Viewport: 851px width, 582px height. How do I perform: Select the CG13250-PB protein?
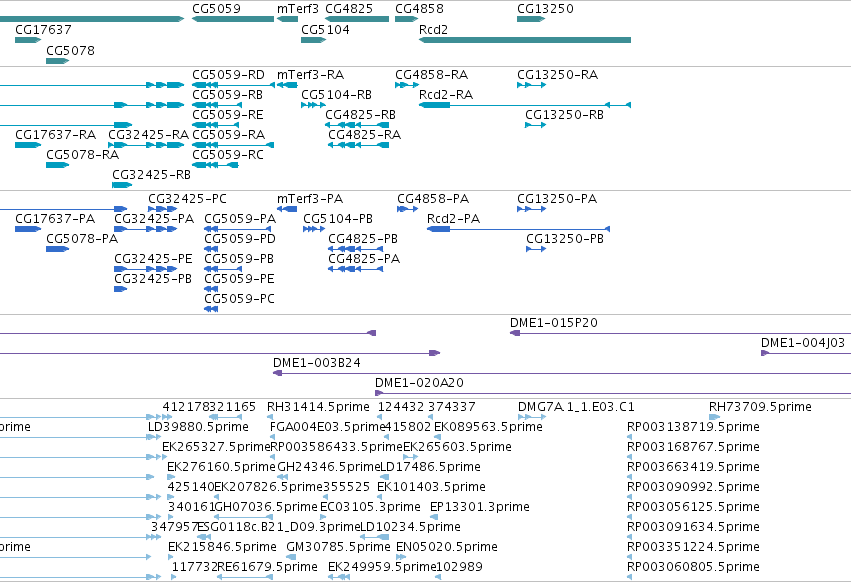pos(536,249)
